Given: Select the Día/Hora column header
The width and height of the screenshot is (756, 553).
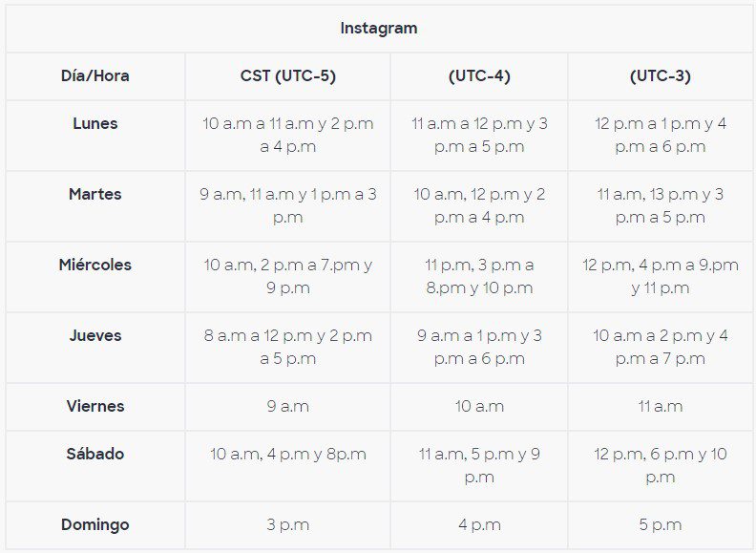Looking at the screenshot, I should 95,75.
